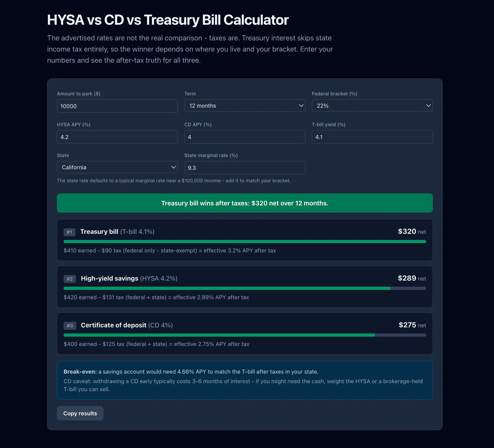Click the Treasury bill progress bar
Viewport: 494px width, 448px height.
(245, 242)
